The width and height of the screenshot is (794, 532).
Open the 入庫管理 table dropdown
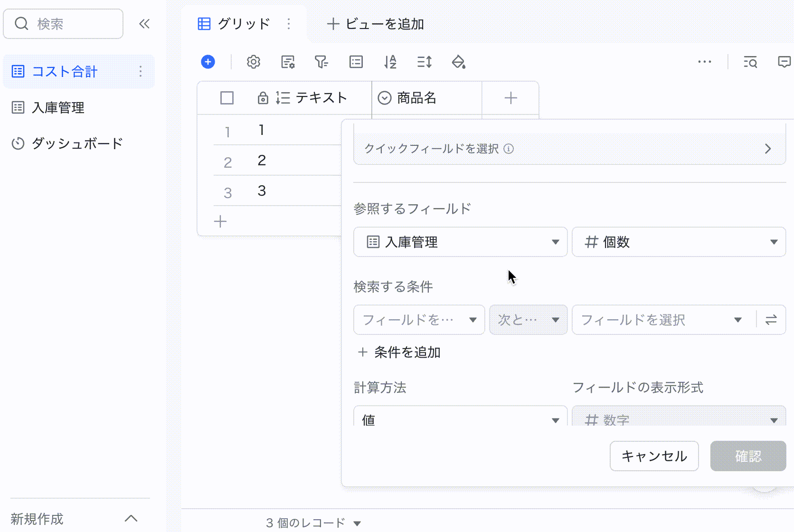coord(460,242)
